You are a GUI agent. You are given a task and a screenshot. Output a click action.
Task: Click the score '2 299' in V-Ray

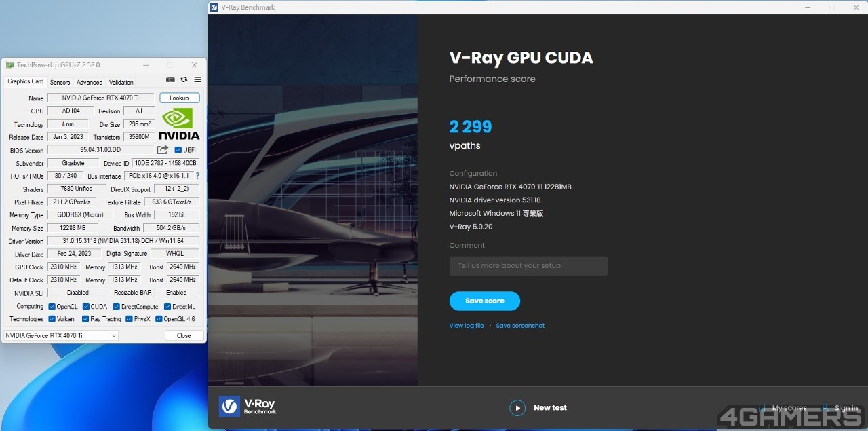coord(471,127)
